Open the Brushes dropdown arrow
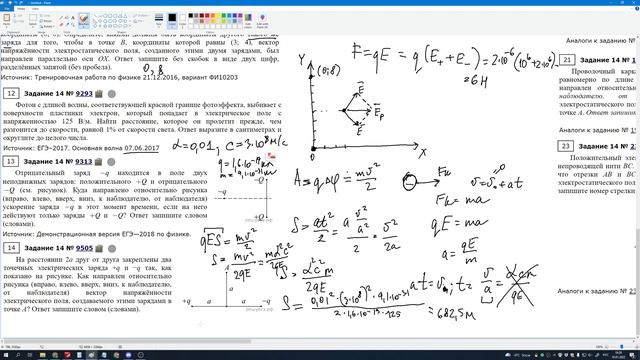The width and height of the screenshot is (640, 360). click(83, 26)
